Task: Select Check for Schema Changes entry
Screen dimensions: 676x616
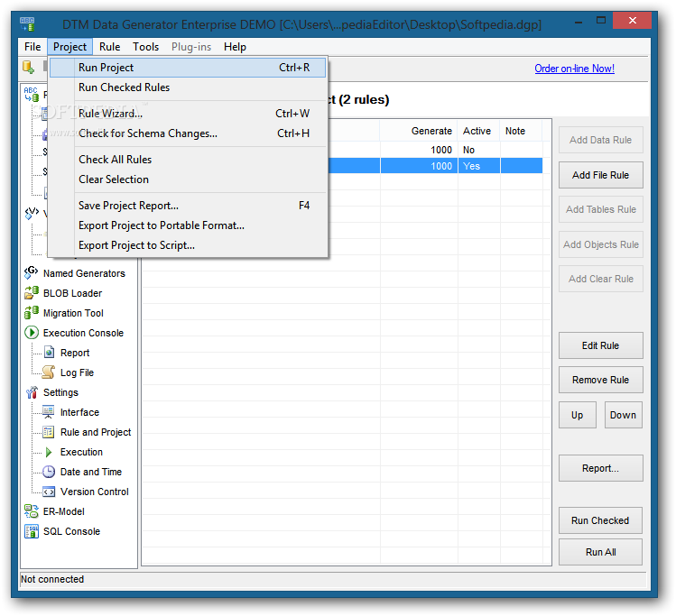Action: coord(188,133)
